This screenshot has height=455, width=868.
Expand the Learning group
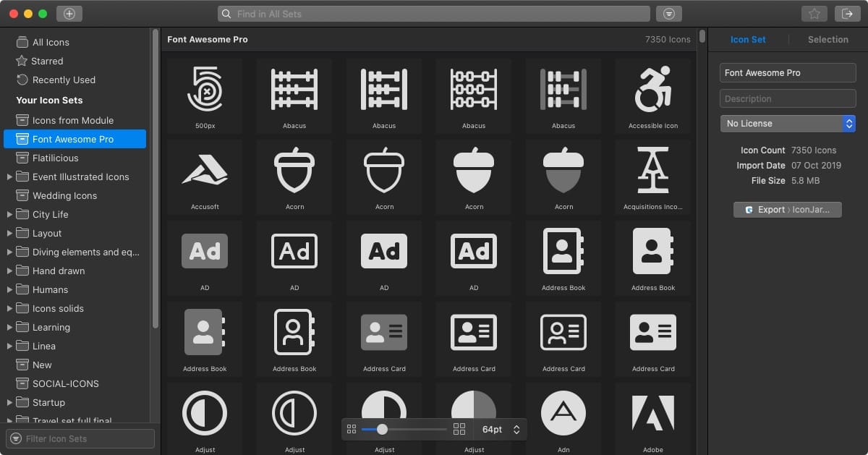(9, 327)
